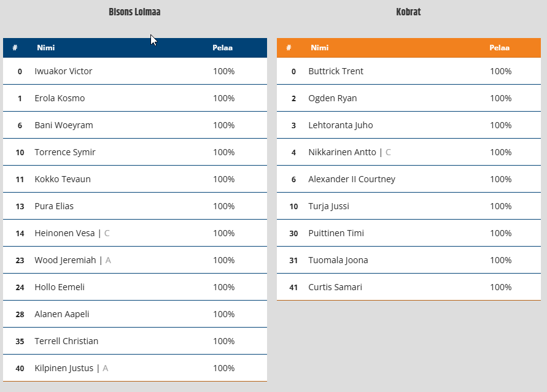Sort Bisons table by Pelaa column

pos(222,48)
